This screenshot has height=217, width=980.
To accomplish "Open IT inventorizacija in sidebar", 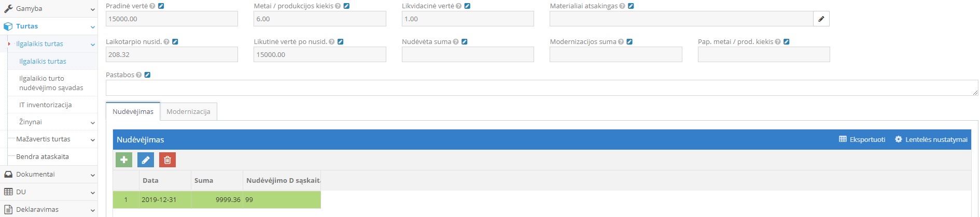I will tap(46, 105).
